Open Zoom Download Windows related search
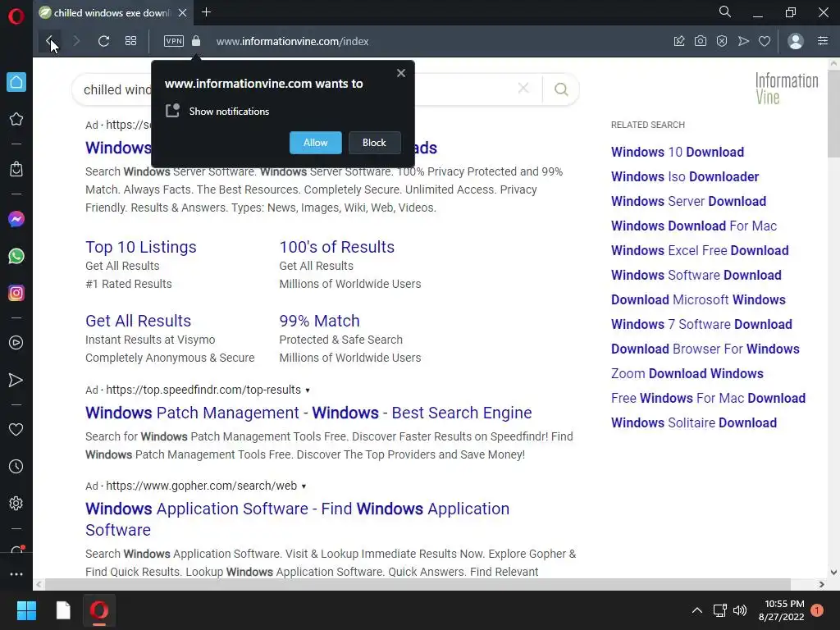This screenshot has width=840, height=630. pos(687,374)
